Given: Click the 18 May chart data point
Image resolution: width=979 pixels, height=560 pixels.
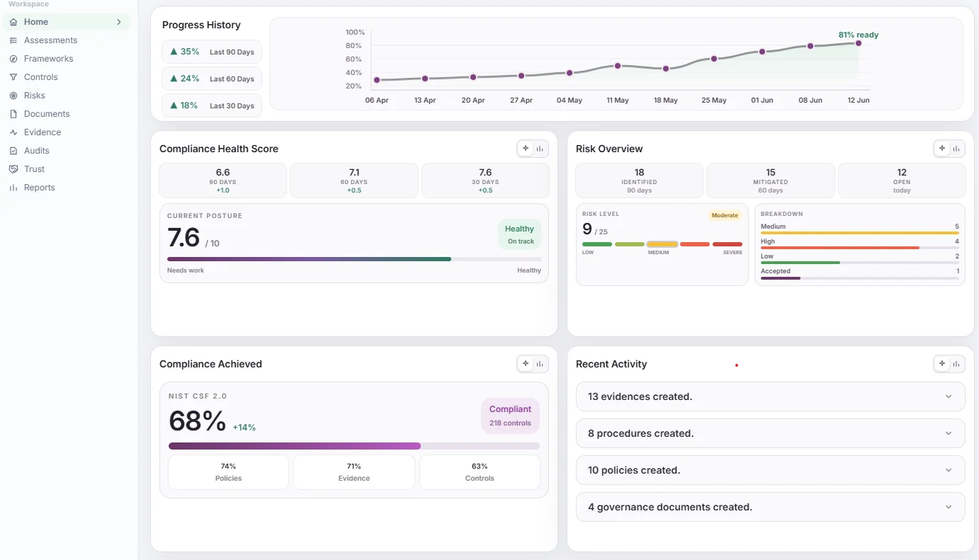Looking at the screenshot, I should pyautogui.click(x=666, y=69).
